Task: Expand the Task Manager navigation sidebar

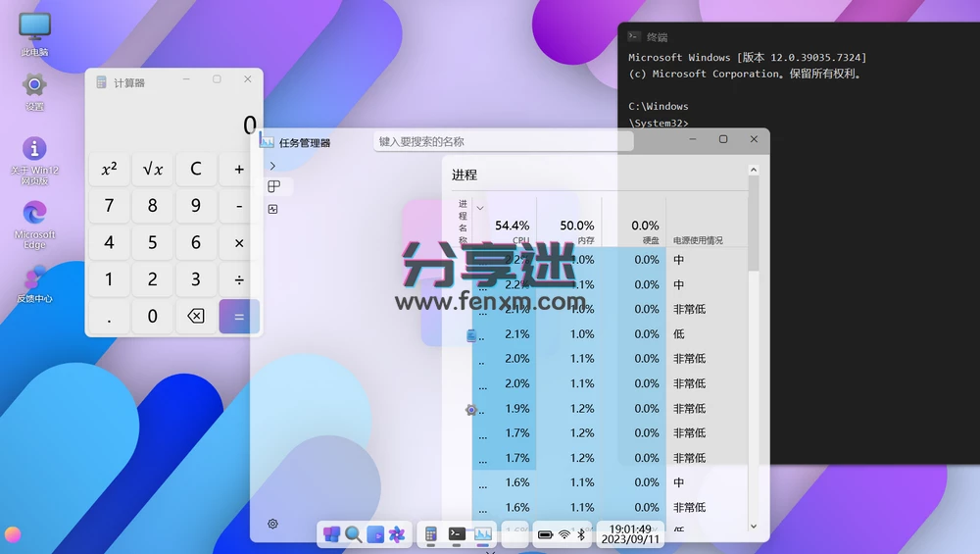Action: pyautogui.click(x=272, y=166)
